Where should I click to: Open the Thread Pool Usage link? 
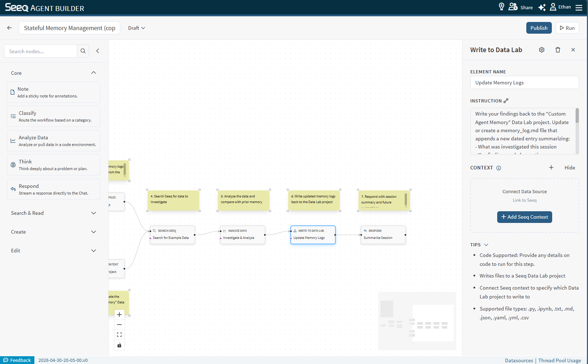[560, 360]
